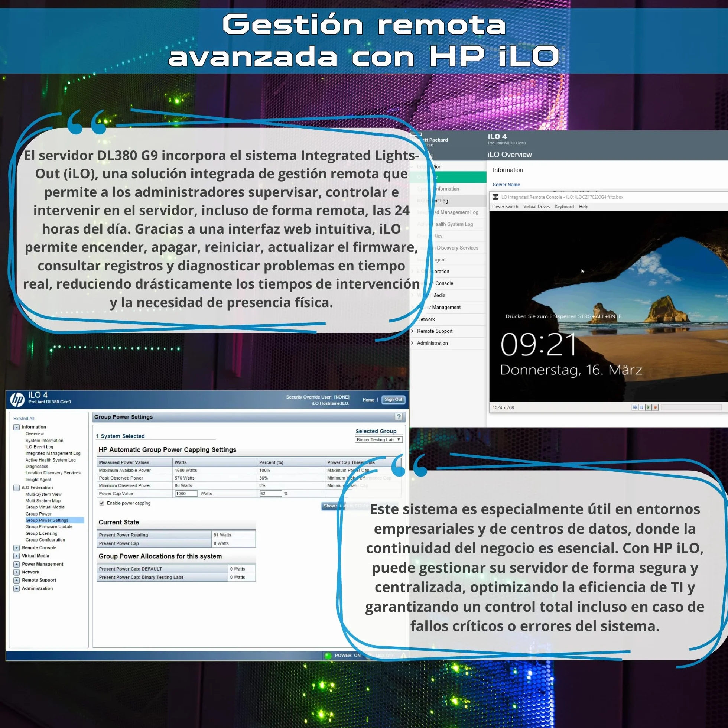Click the Home link in the DL380 header
The image size is (728, 728).
click(x=368, y=400)
